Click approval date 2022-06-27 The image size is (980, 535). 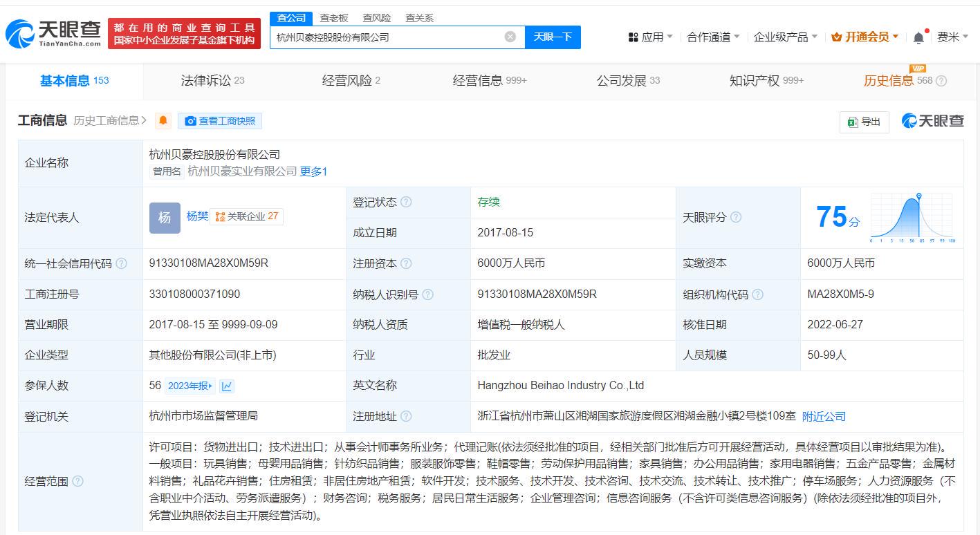(x=835, y=325)
